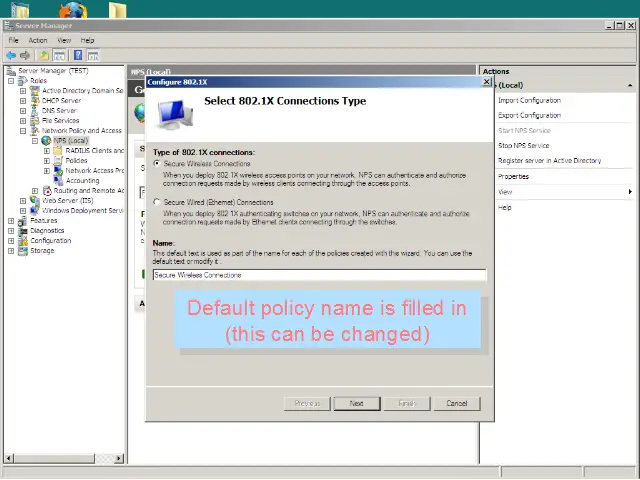Click Help in the Actions pane

click(x=504, y=207)
